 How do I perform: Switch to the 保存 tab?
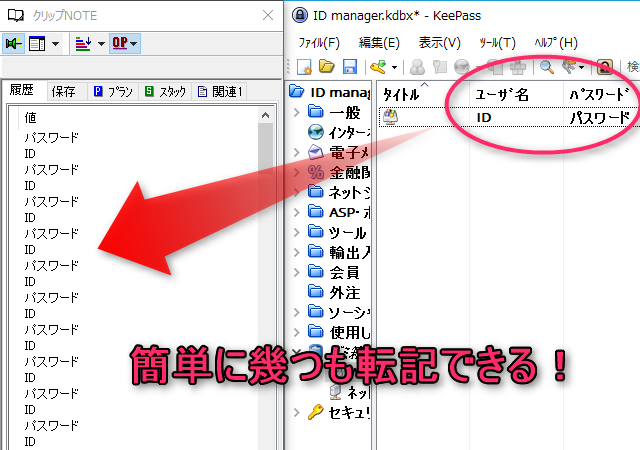[x=64, y=91]
